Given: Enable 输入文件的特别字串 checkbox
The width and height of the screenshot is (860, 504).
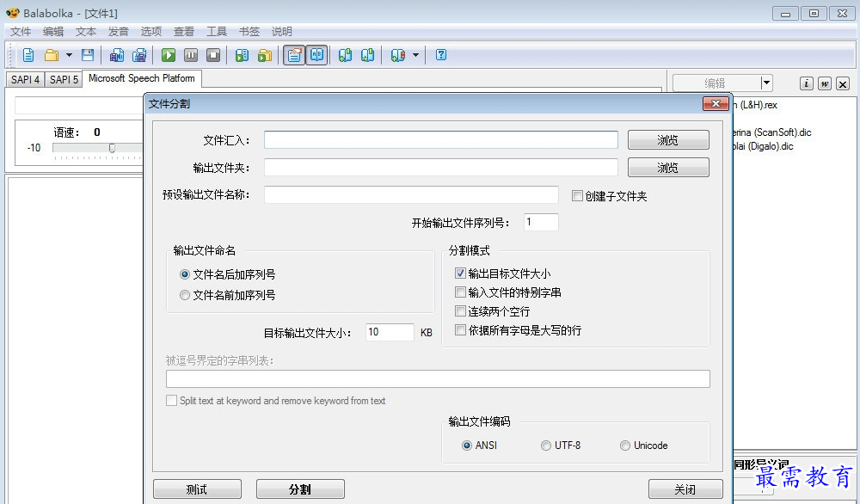Looking at the screenshot, I should tap(460, 292).
